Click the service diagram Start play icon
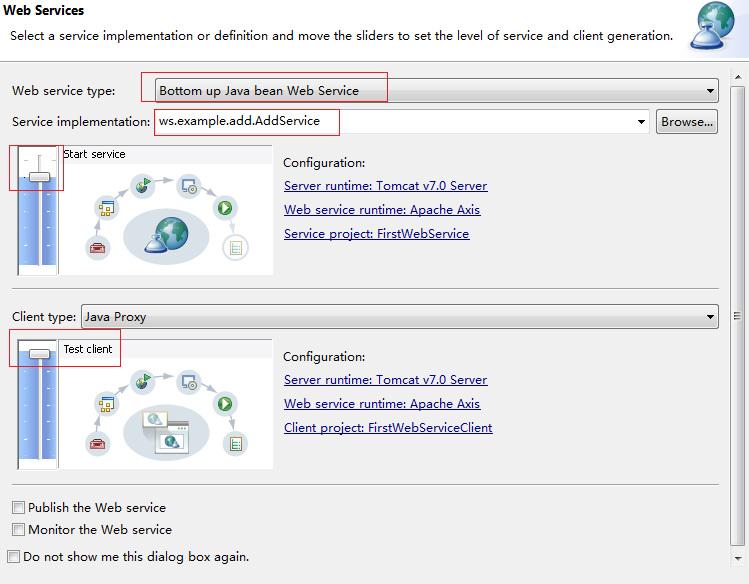The width and height of the screenshot is (749, 584). (225, 208)
